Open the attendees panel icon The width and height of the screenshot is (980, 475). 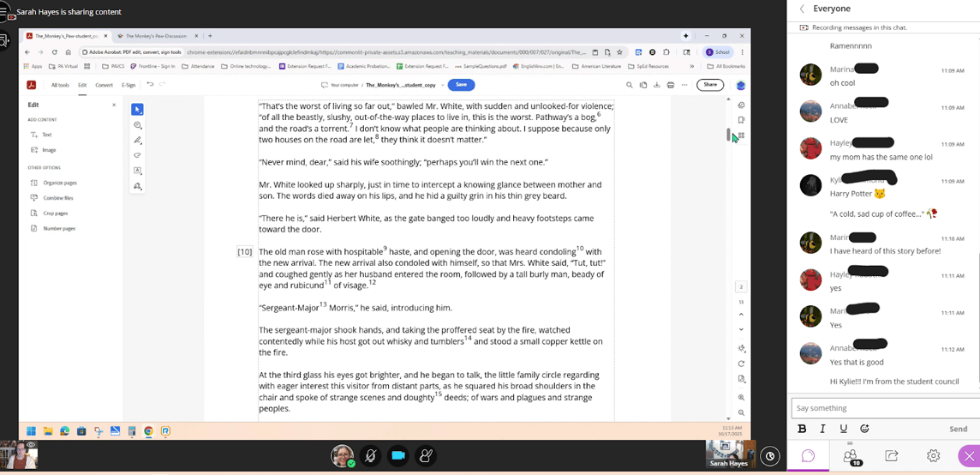point(851,456)
